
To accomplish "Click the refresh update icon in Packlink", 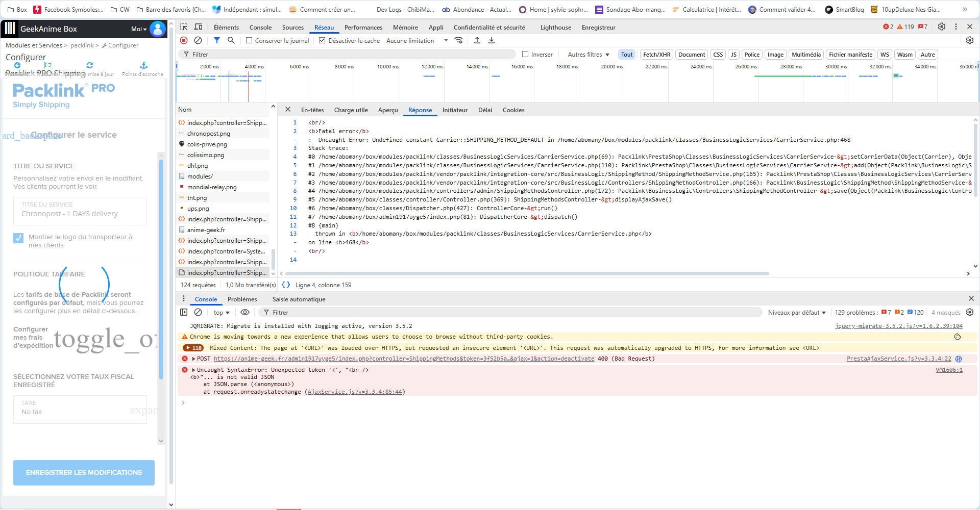I will click(90, 65).
